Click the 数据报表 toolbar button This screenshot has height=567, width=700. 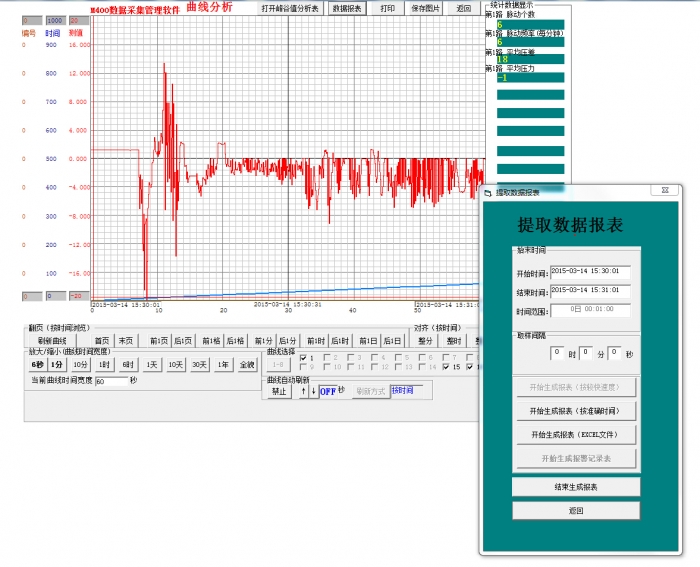pyautogui.click(x=348, y=8)
